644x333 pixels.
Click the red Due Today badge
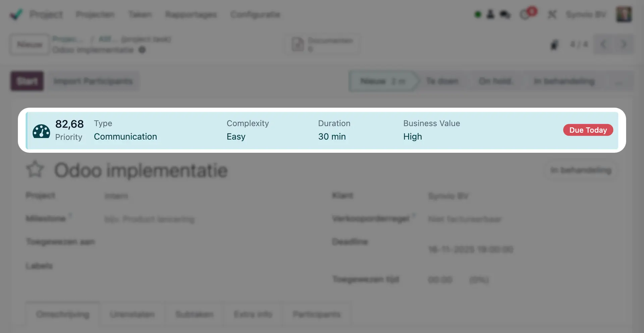pyautogui.click(x=588, y=130)
